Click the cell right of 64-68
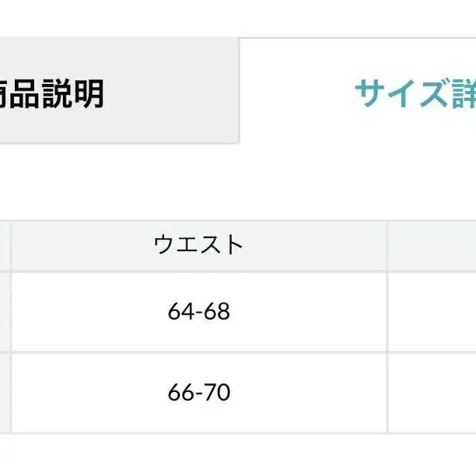 (432, 312)
